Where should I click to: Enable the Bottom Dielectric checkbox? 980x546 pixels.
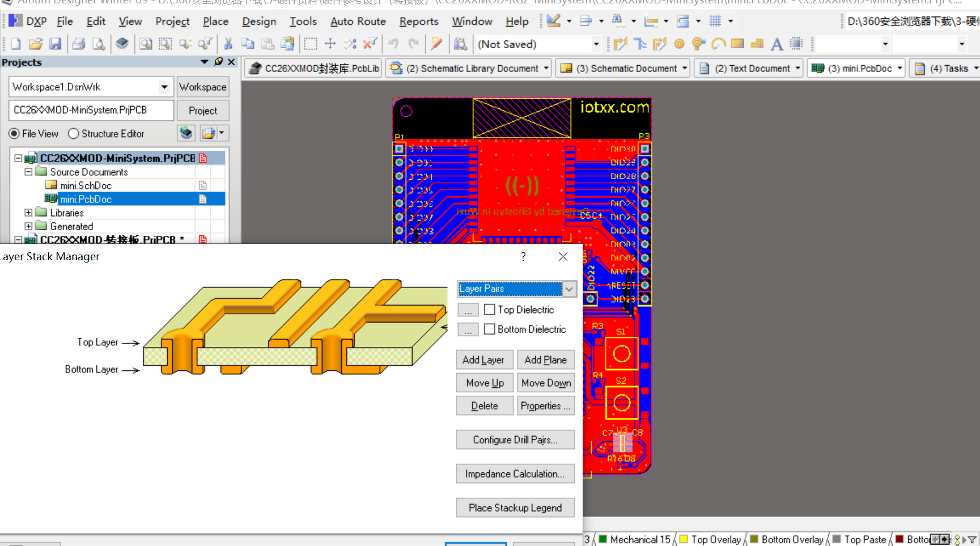(490, 329)
